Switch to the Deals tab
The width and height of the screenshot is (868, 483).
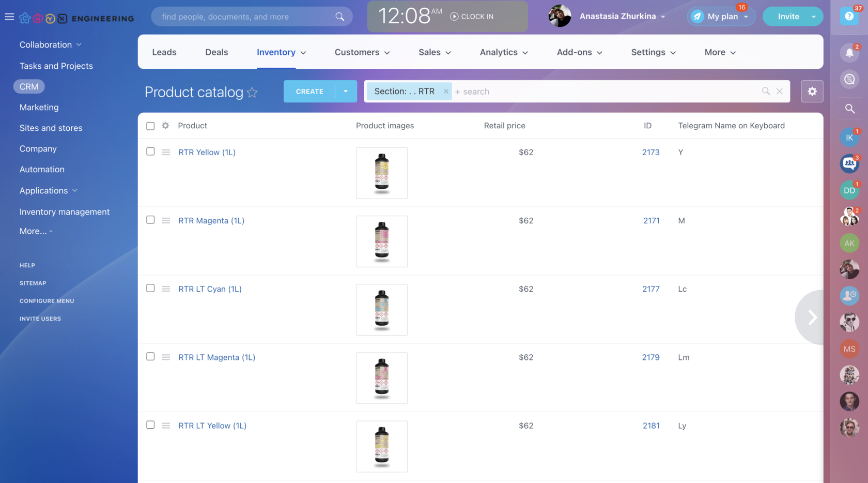[x=216, y=52]
